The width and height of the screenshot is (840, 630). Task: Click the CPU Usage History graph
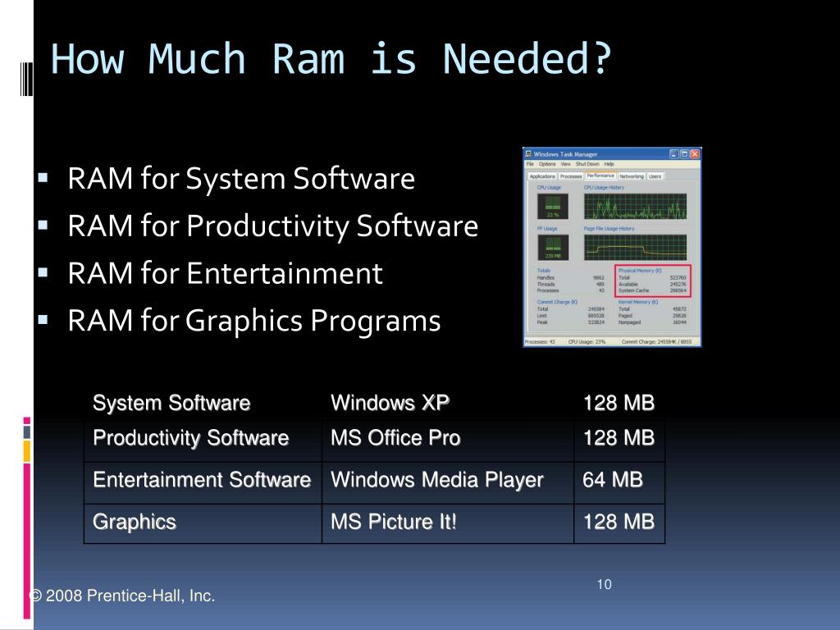pyautogui.click(x=636, y=206)
